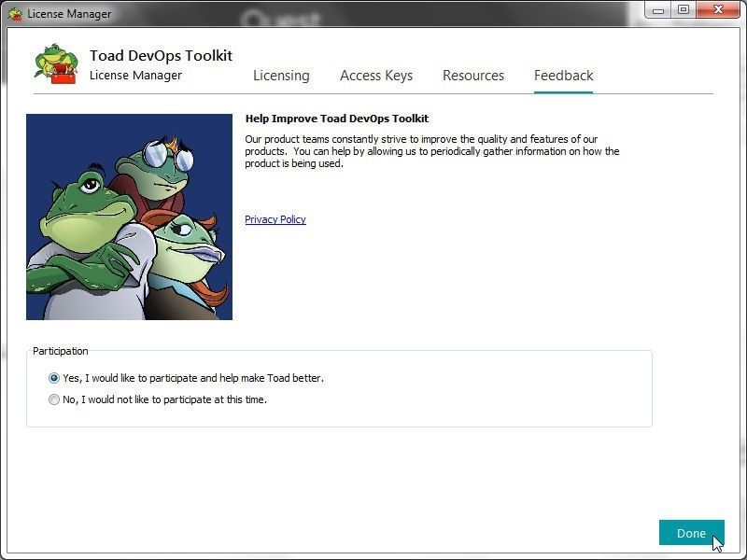Image resolution: width=747 pixels, height=560 pixels.
Task: Open the Resources tab
Action: 473,76
